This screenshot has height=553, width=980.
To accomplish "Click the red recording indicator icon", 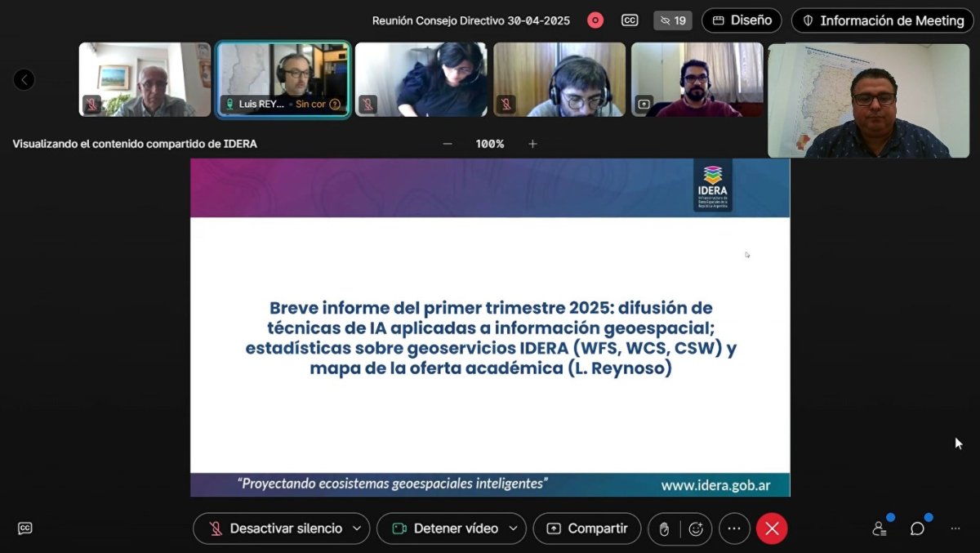I will click(x=595, y=20).
